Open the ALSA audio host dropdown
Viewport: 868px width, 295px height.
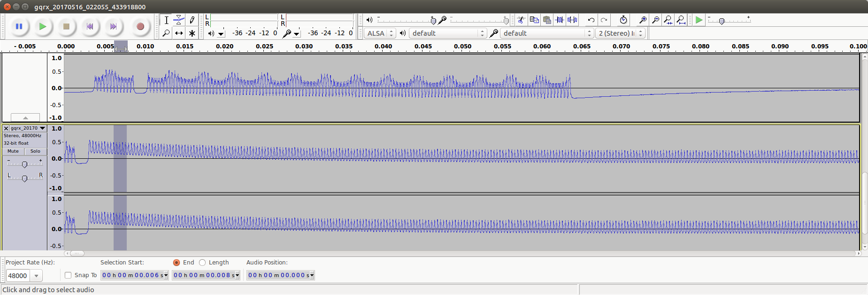(x=380, y=33)
